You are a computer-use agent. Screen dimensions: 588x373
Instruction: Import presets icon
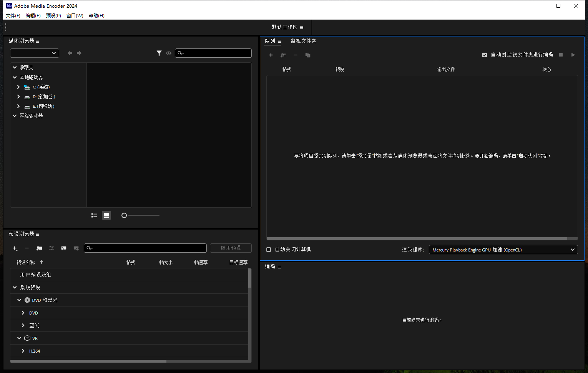pyautogui.click(x=64, y=248)
